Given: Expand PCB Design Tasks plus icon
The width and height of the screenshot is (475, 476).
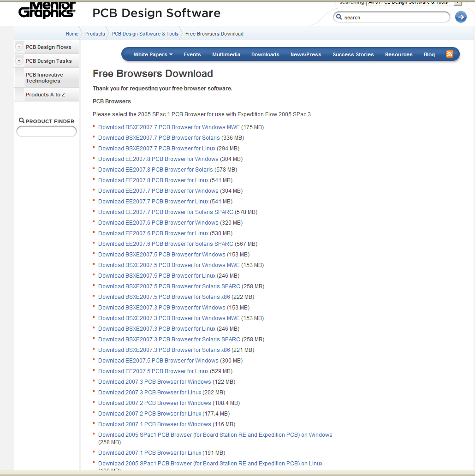Looking at the screenshot, I should pos(19,61).
